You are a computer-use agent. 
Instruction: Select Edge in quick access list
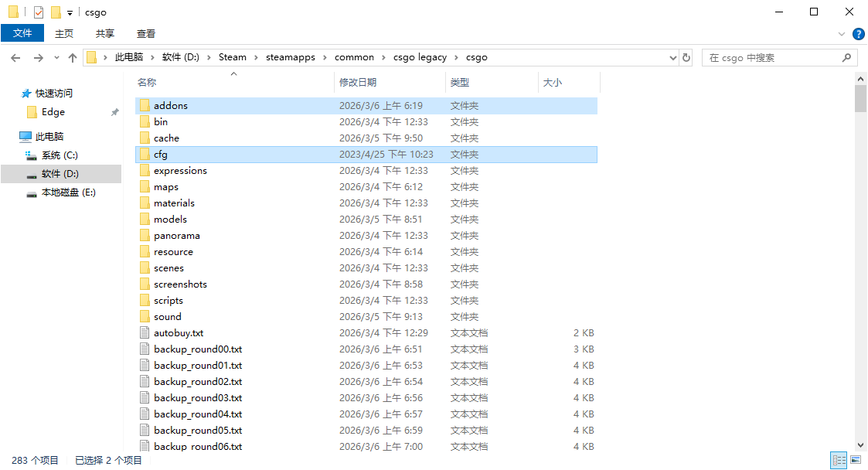pos(53,112)
